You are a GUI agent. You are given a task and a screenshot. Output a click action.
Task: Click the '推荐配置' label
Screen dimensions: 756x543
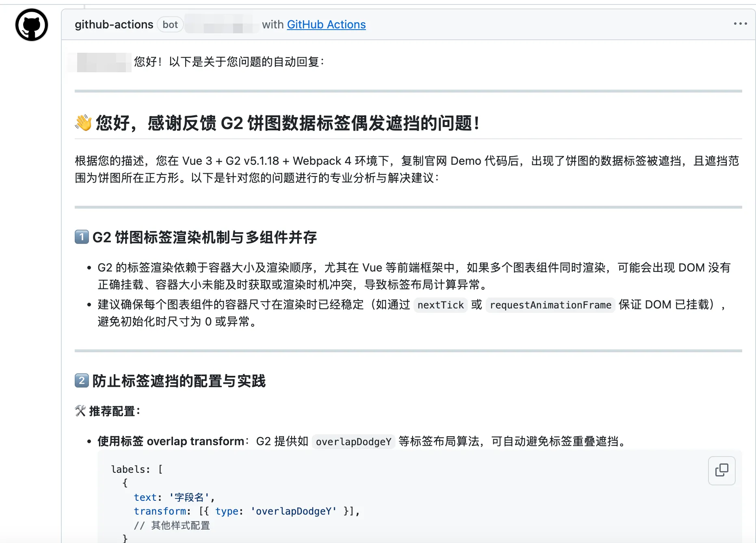114,411
